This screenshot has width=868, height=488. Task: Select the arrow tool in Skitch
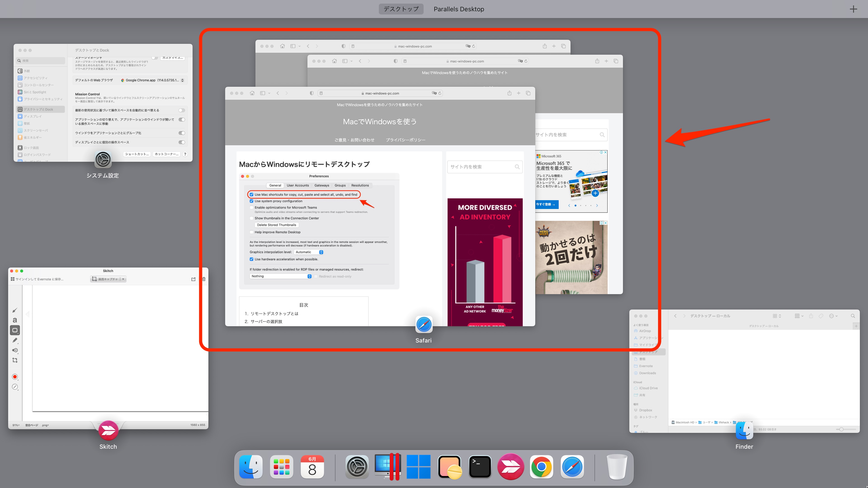15,310
